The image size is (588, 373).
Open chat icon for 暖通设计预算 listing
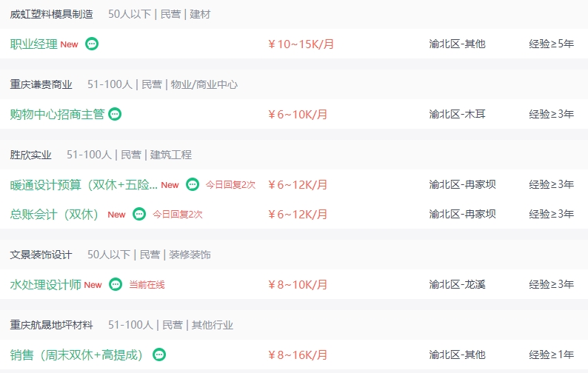(x=193, y=184)
